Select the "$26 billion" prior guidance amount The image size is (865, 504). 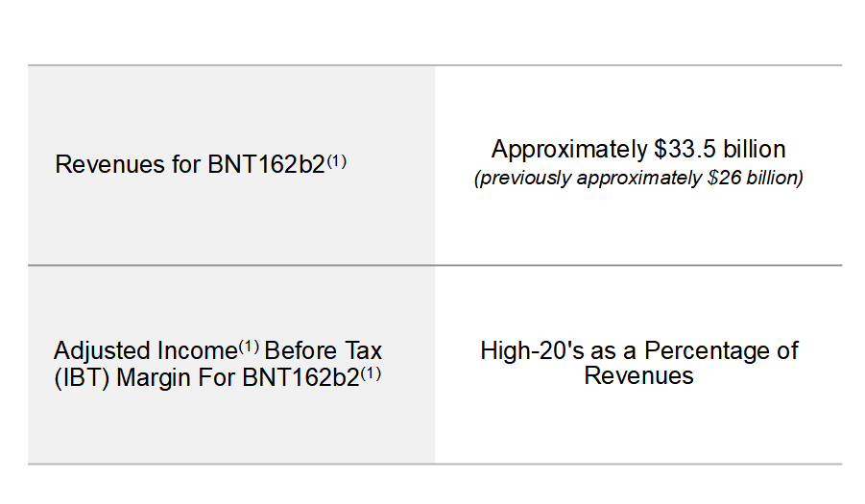click(x=751, y=179)
